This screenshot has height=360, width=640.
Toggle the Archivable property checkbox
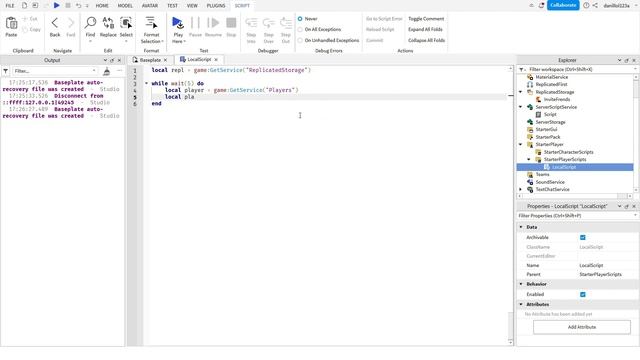click(x=583, y=238)
